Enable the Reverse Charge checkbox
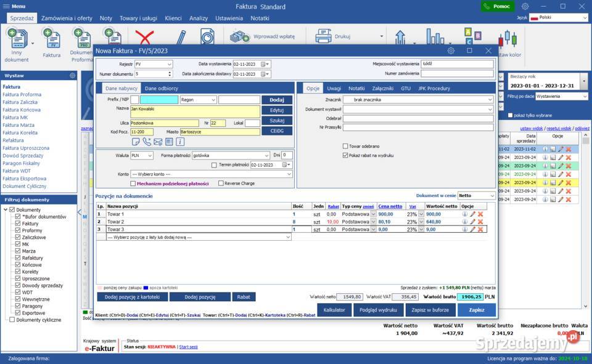This screenshot has height=364, width=592. pos(221,183)
